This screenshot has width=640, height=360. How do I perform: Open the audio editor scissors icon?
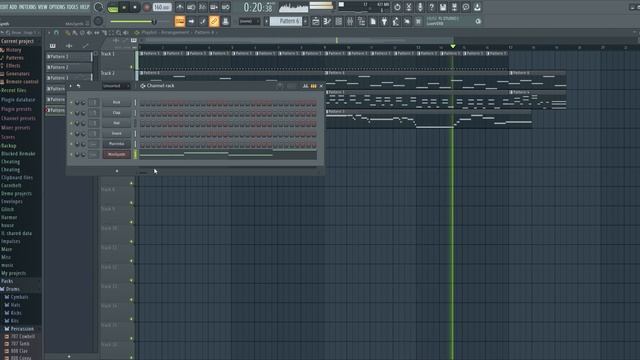pyautogui.click(x=409, y=7)
